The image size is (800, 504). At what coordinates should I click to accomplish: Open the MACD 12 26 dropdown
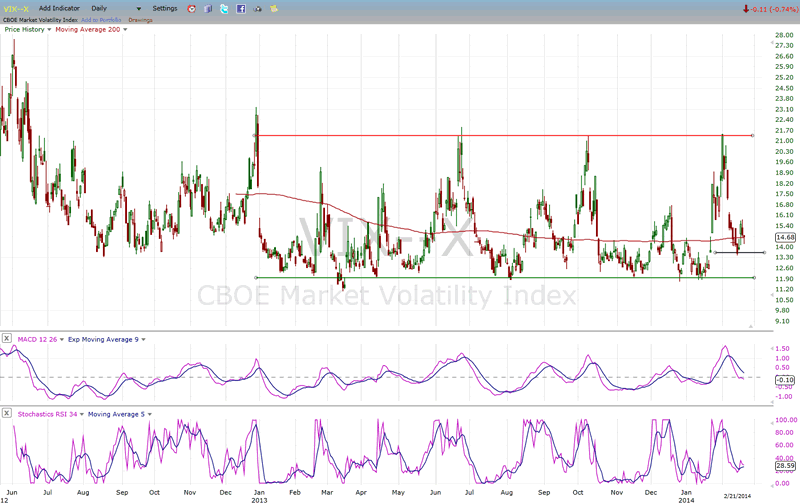62,339
